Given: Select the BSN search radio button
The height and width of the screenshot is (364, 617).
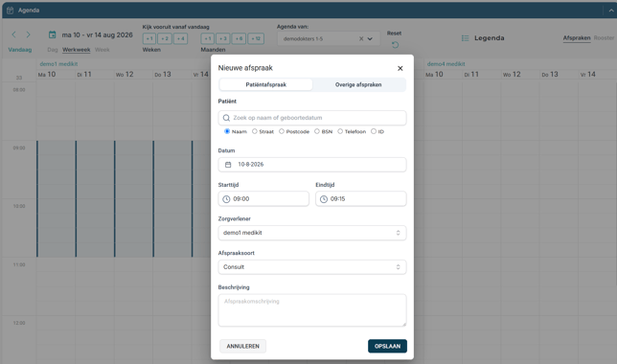Looking at the screenshot, I should [317, 131].
